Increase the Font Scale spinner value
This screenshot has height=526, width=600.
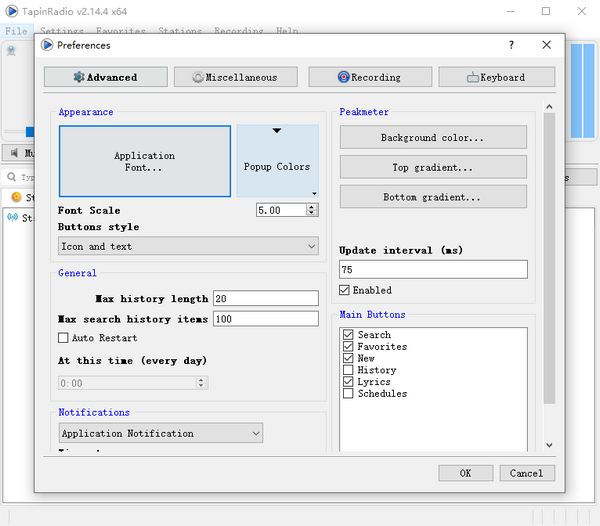[313, 207]
